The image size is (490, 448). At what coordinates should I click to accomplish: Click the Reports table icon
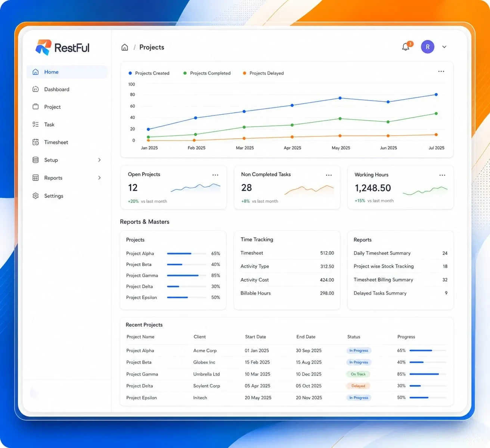[35, 178]
